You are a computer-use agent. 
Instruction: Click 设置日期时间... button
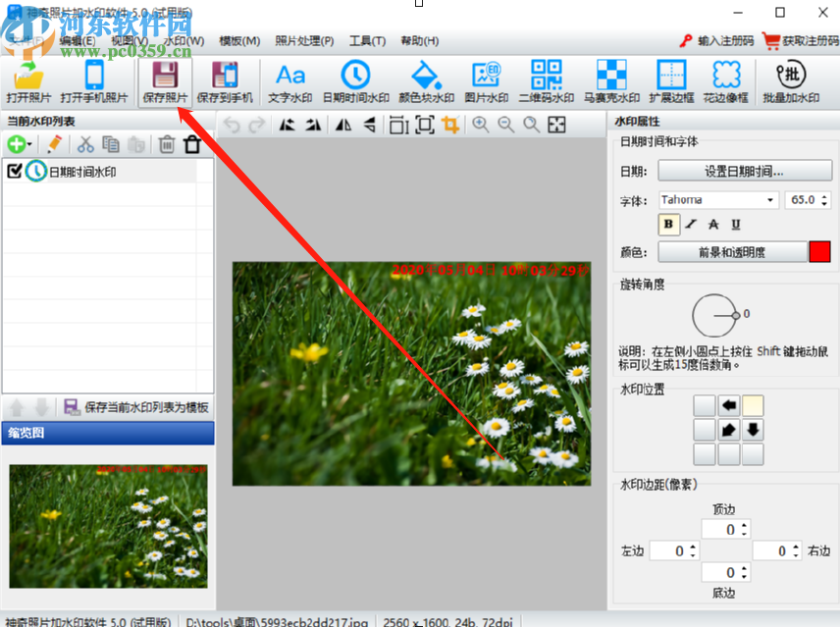click(745, 172)
